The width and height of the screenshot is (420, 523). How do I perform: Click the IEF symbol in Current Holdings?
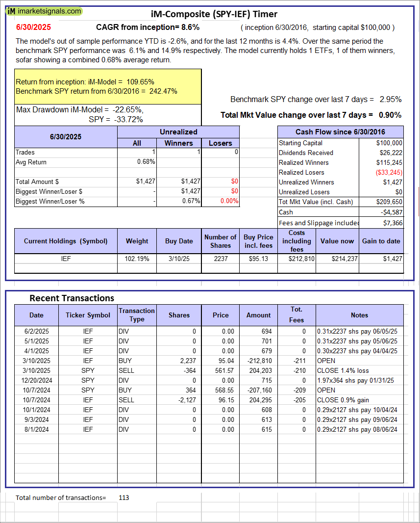click(x=66, y=259)
